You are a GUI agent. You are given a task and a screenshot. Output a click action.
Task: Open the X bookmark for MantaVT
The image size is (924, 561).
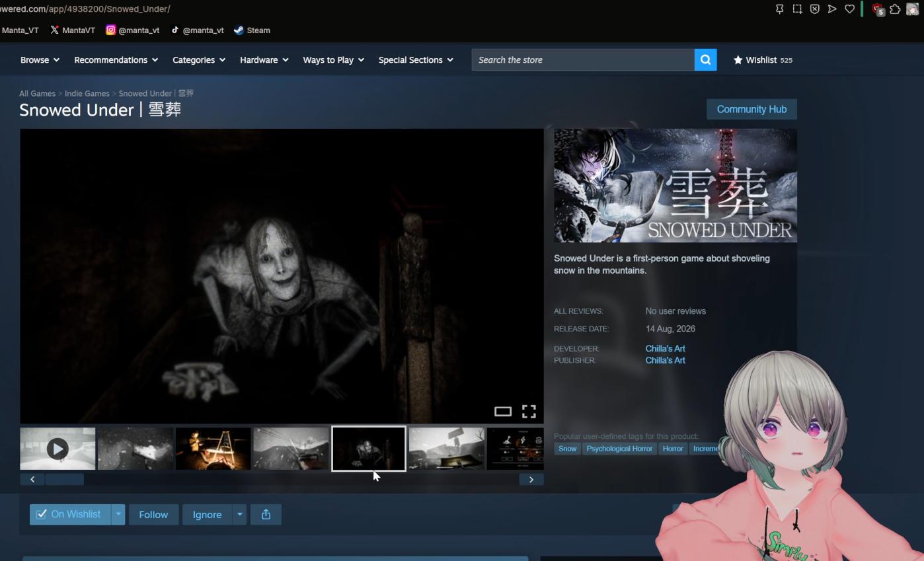pos(73,30)
